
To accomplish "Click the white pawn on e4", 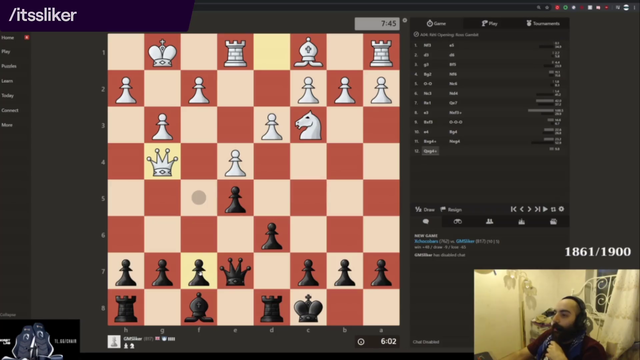I will [235, 162].
